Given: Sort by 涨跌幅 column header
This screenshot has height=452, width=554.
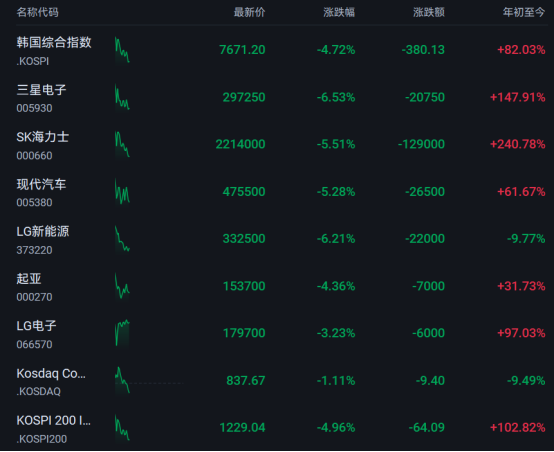Looking at the screenshot, I should tap(339, 12).
